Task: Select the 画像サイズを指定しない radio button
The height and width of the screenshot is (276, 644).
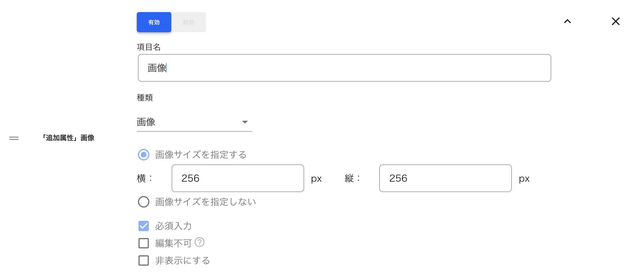Action: pyautogui.click(x=144, y=202)
